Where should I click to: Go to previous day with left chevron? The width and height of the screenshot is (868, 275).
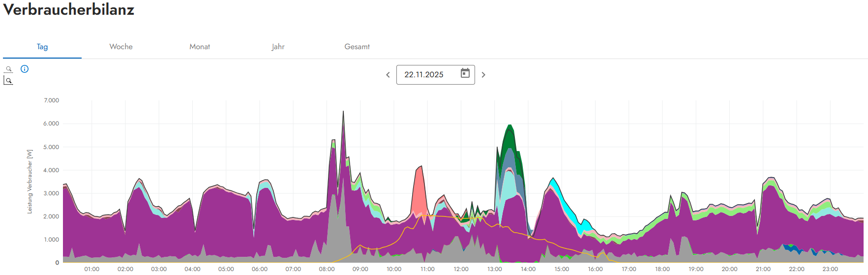click(x=388, y=75)
